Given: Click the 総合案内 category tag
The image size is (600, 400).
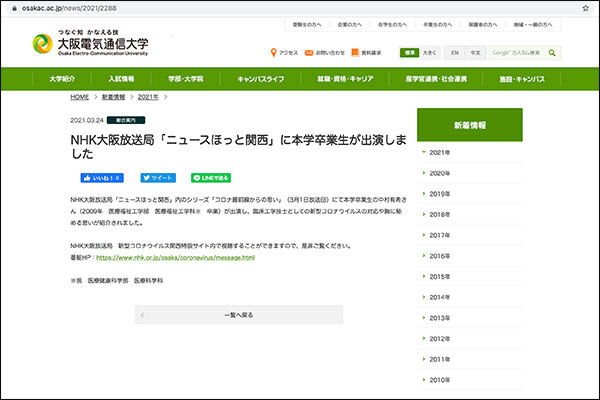Looking at the screenshot, I should (x=126, y=120).
